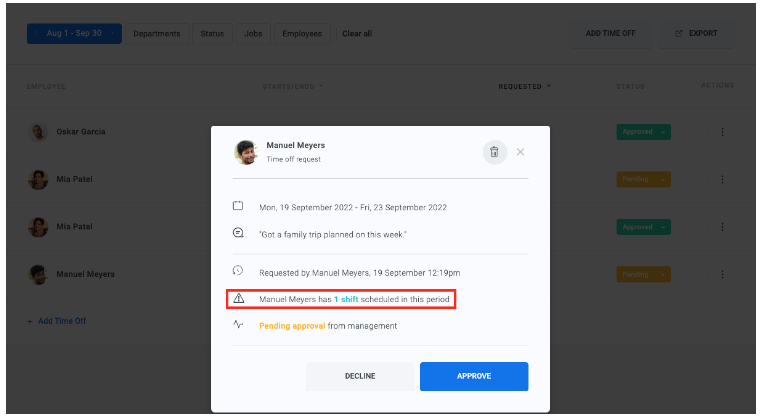762x419 pixels.
Task: Open the Employees filter
Action: [302, 33]
